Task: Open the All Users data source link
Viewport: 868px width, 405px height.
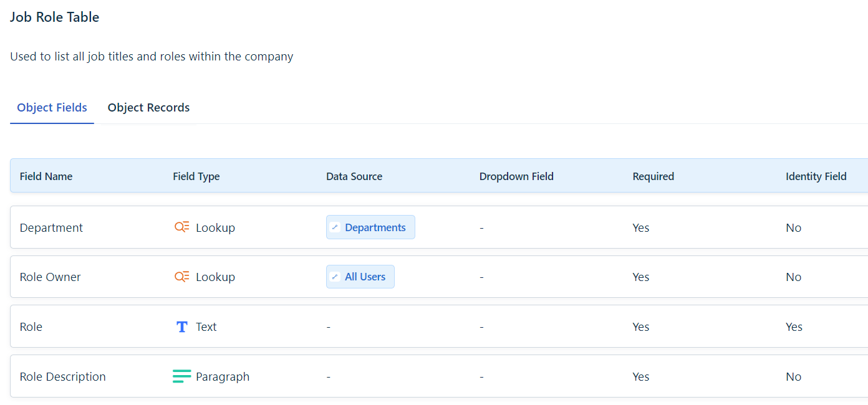Action: click(360, 277)
